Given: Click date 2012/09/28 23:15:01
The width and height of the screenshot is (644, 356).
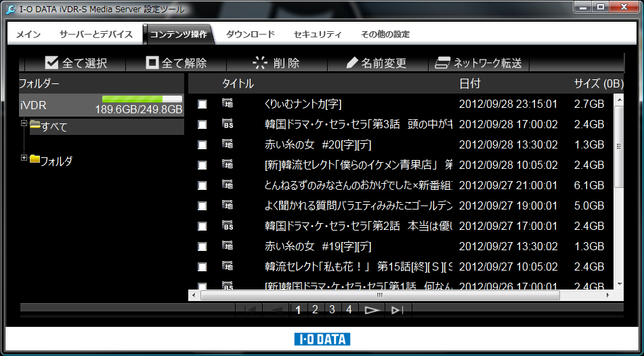Looking at the screenshot, I should click(x=508, y=104).
